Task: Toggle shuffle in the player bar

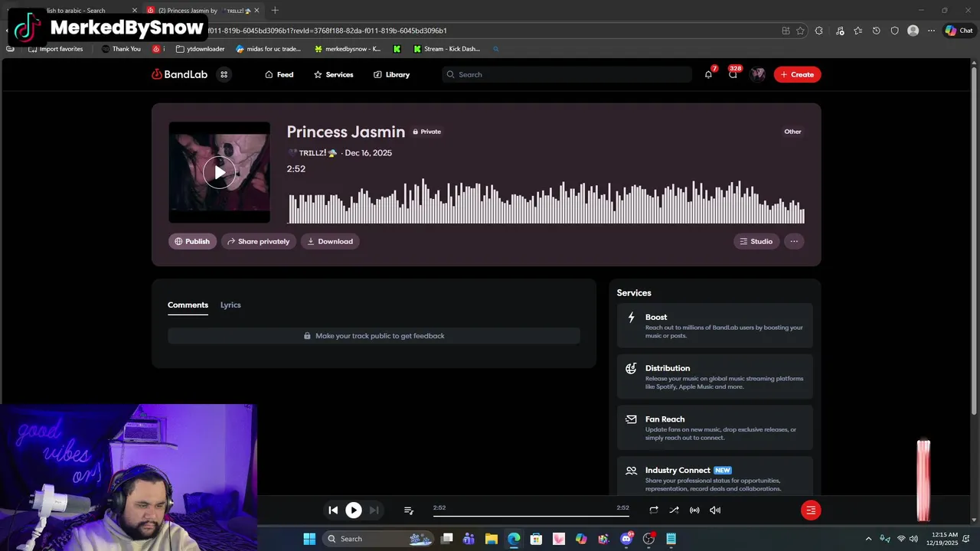Action: [674, 510]
